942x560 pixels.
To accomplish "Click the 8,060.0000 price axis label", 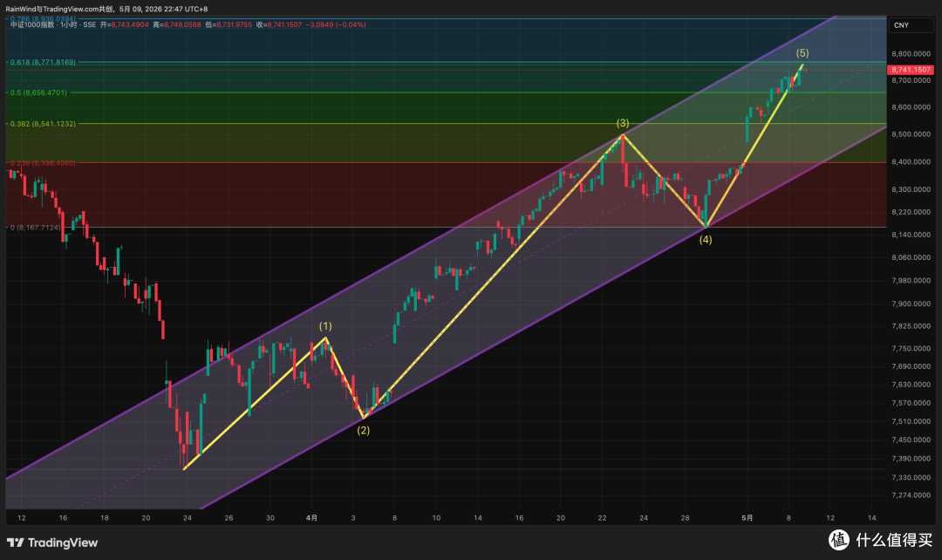I will coord(911,258).
